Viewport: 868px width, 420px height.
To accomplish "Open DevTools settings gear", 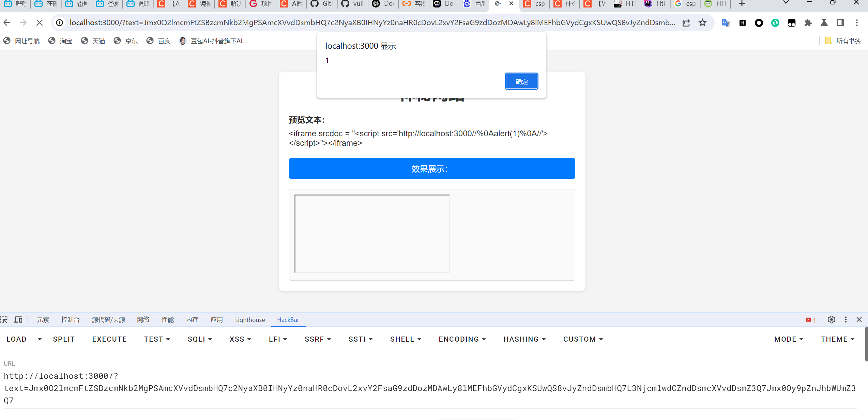I will 832,320.
